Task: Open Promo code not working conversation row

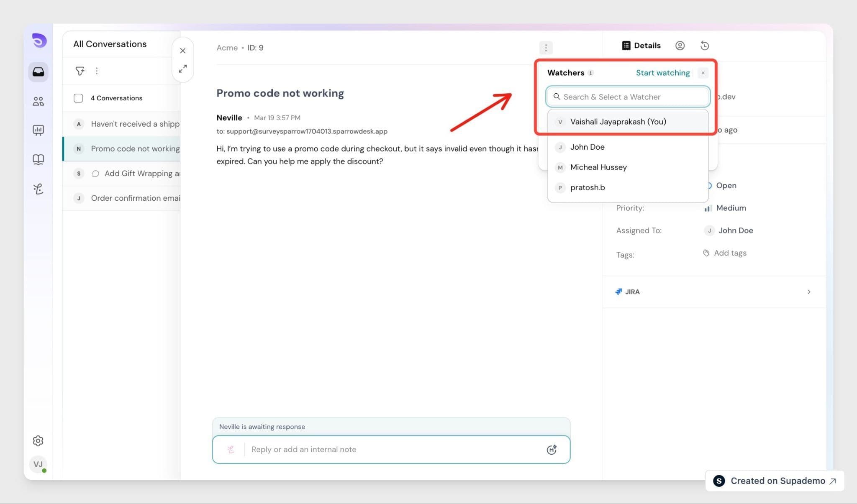Action: [x=121, y=148]
